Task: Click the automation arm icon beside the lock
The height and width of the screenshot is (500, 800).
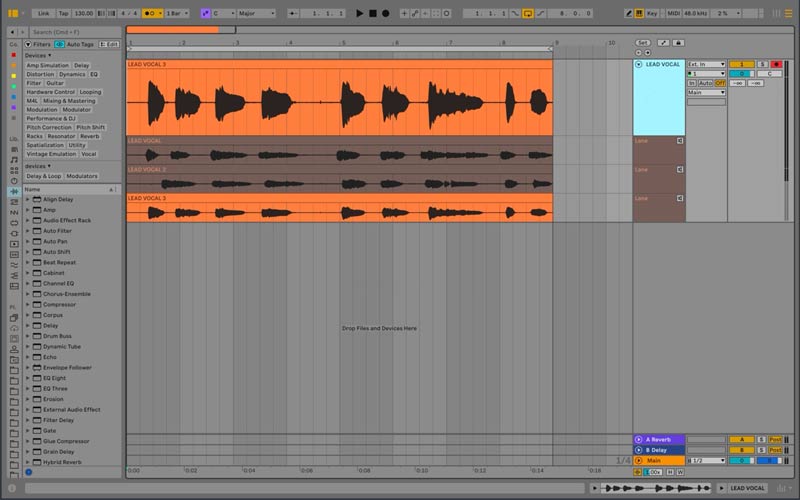Action: point(663,43)
